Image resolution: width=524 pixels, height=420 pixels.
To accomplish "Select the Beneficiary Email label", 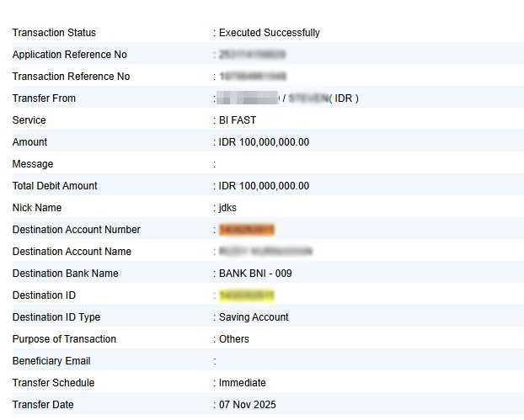I will [51, 361].
